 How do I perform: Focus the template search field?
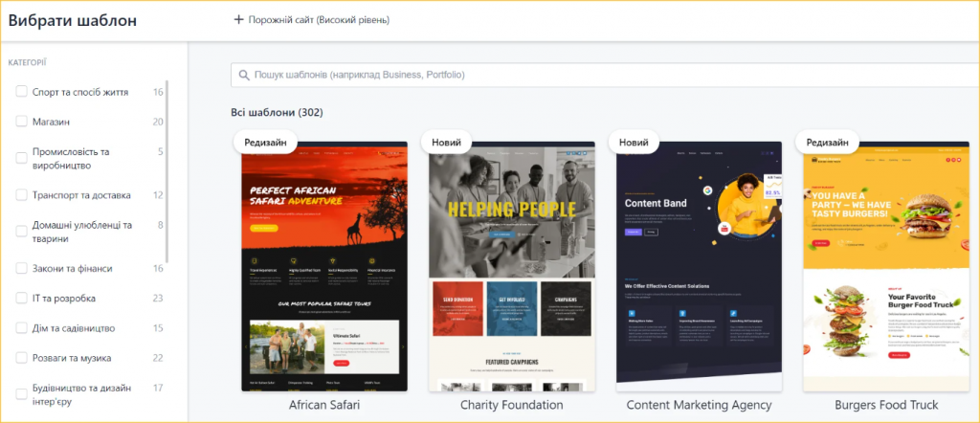point(605,75)
